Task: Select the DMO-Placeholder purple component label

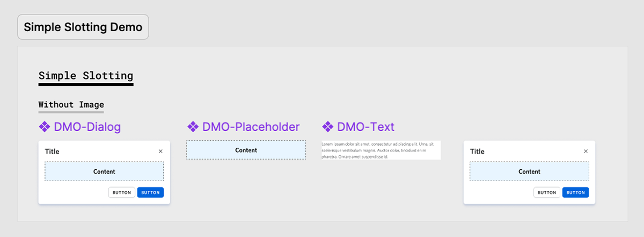Action: coord(251,127)
